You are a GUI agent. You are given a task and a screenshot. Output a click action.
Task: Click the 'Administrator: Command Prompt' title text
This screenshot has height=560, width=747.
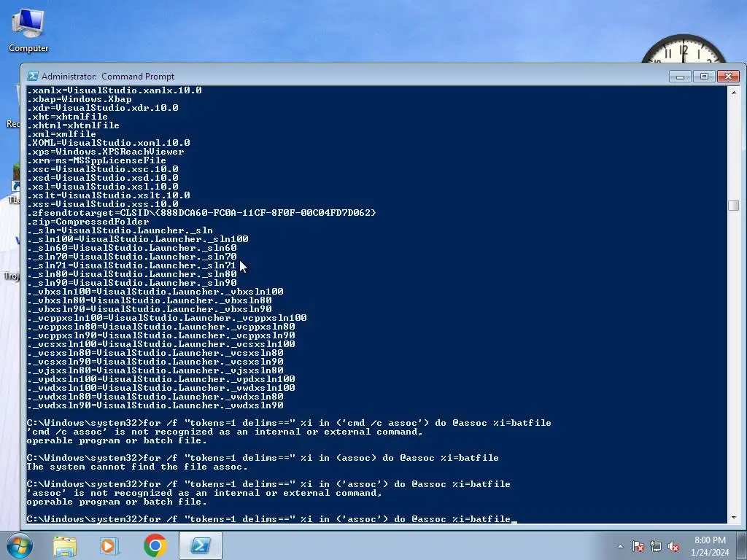click(x=108, y=76)
